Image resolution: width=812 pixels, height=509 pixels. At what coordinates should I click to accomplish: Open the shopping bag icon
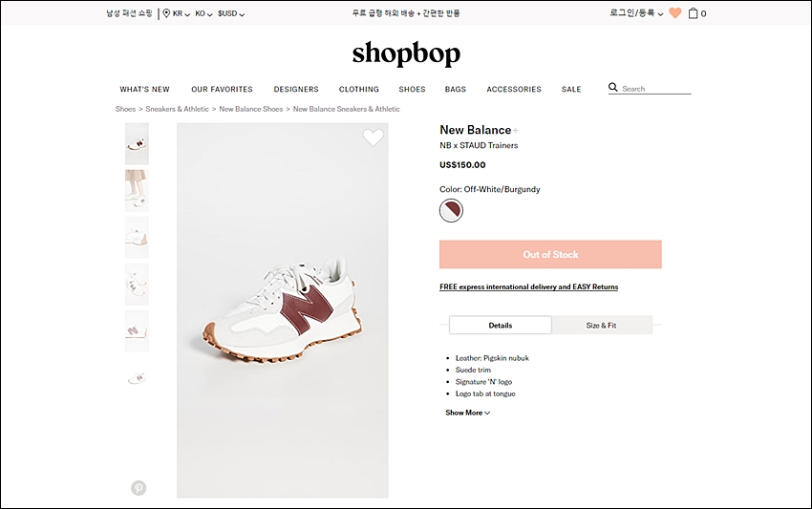(x=693, y=13)
